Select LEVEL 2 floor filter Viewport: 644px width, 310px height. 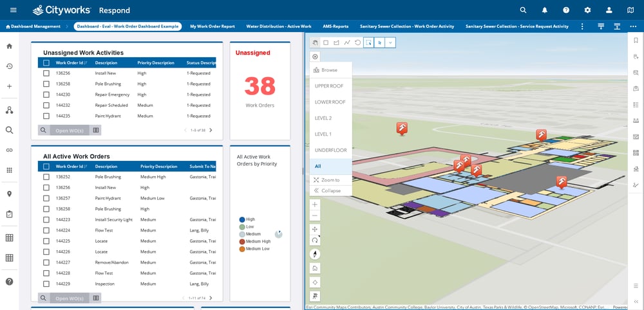(323, 118)
